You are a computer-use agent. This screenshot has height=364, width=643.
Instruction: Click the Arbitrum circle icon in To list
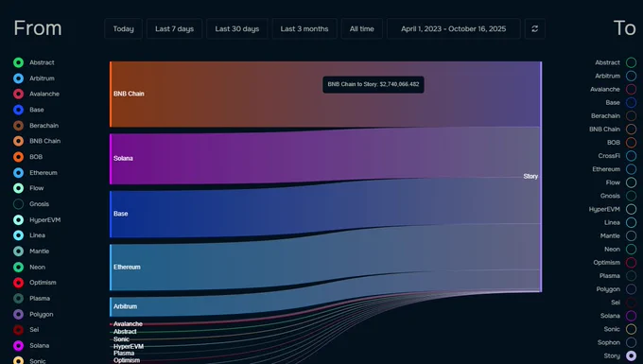[631, 76]
